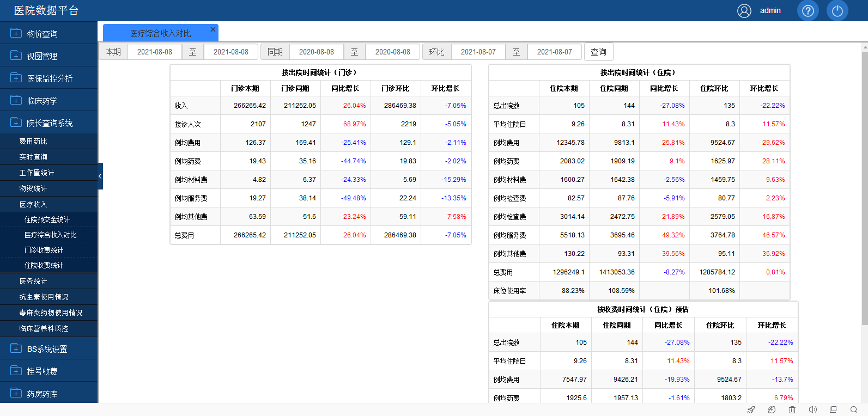The width and height of the screenshot is (868, 416).
Task: Collapse the sidebar with arrow handle
Action: pyautogui.click(x=100, y=176)
